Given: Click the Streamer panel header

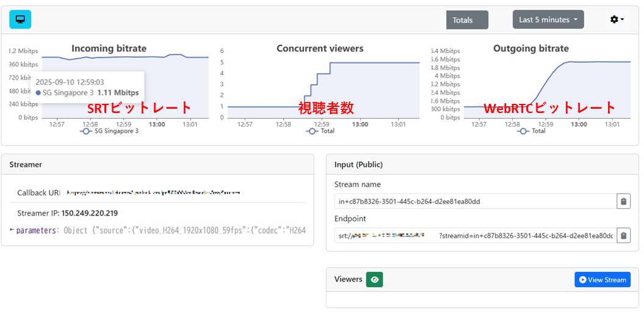Looking at the screenshot, I should click(x=157, y=164).
